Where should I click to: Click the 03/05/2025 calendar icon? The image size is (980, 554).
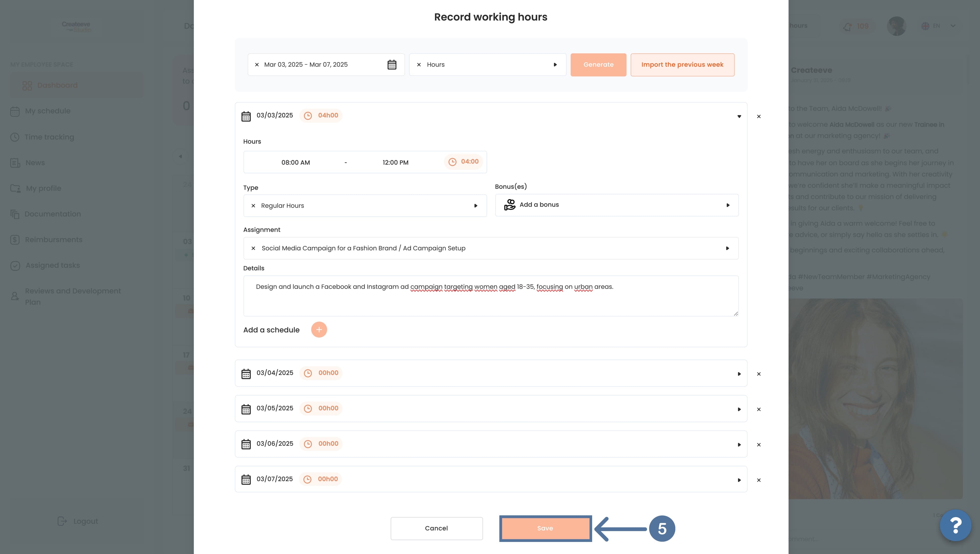click(246, 409)
